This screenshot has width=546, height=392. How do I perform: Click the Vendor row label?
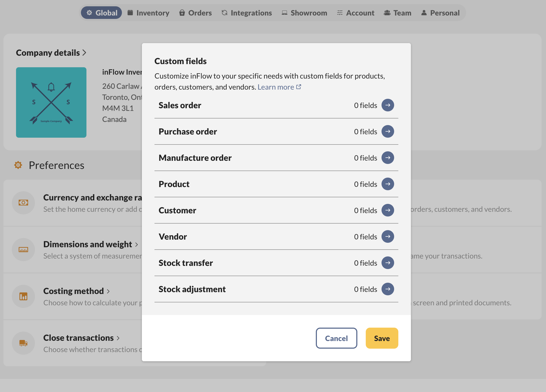[x=173, y=236]
